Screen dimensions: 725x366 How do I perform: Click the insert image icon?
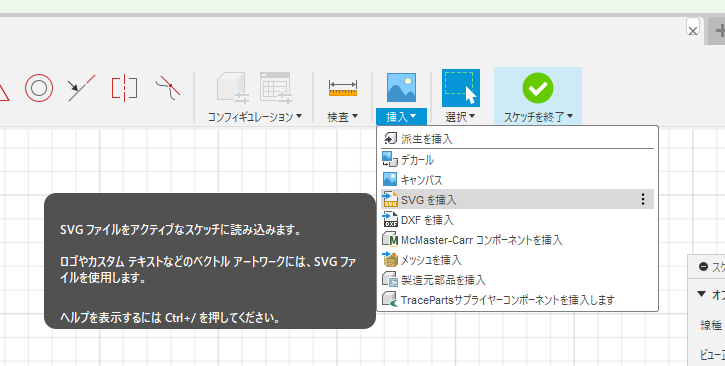click(x=401, y=88)
